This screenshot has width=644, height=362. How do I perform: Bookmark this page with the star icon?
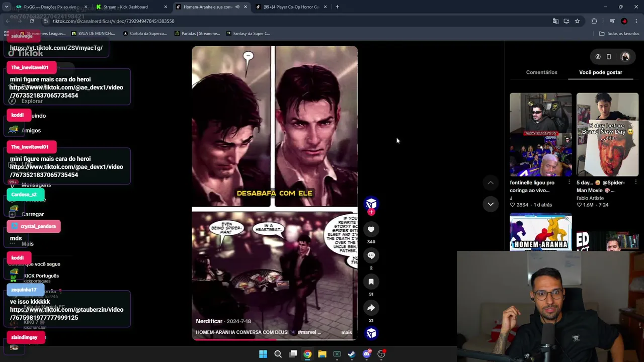tap(577, 21)
